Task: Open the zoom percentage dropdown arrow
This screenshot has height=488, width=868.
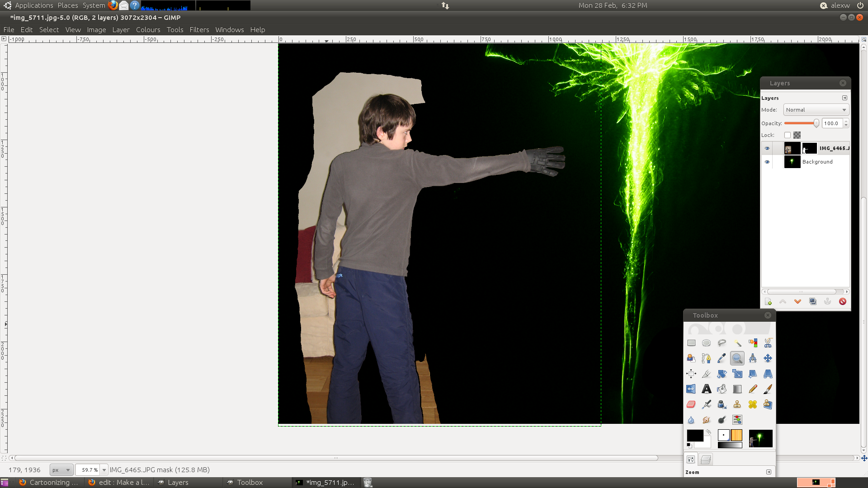Action: pos(104,470)
